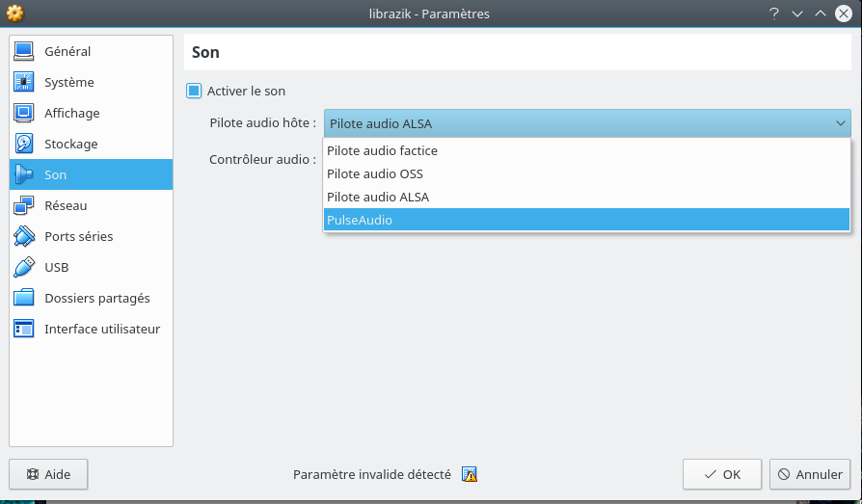Open help with the Aide button
862x504 pixels.
pos(48,474)
